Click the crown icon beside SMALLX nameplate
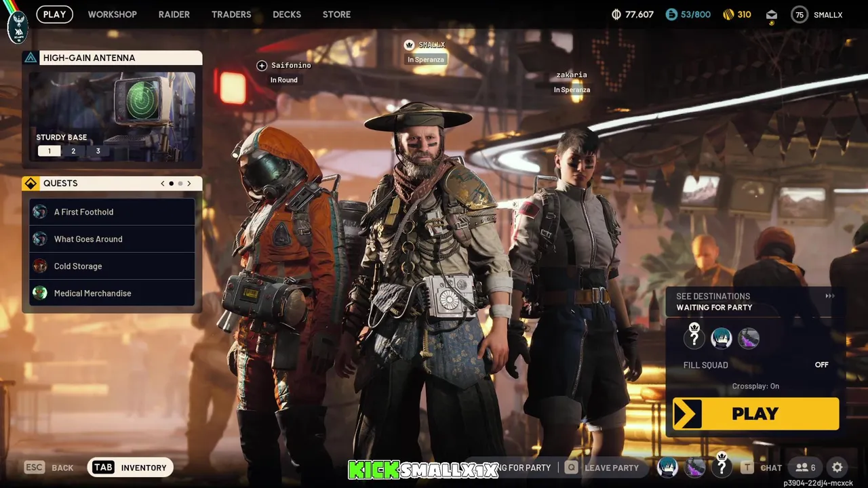This screenshot has height=488, width=868. pos(409,45)
